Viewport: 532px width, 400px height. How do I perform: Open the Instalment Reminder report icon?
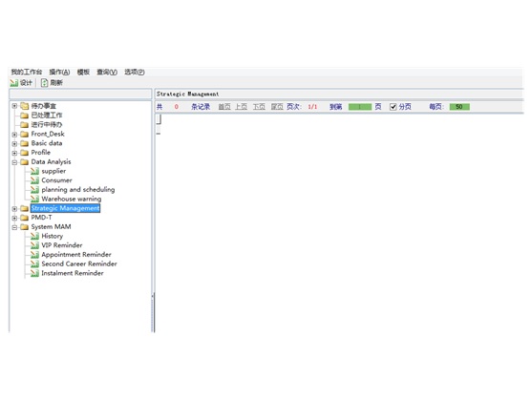(34, 273)
